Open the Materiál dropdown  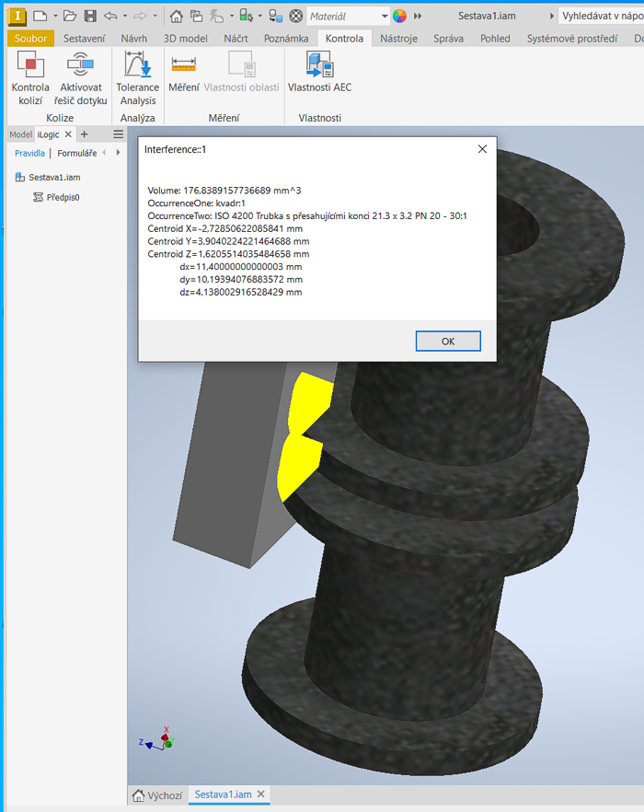pyautogui.click(x=348, y=16)
